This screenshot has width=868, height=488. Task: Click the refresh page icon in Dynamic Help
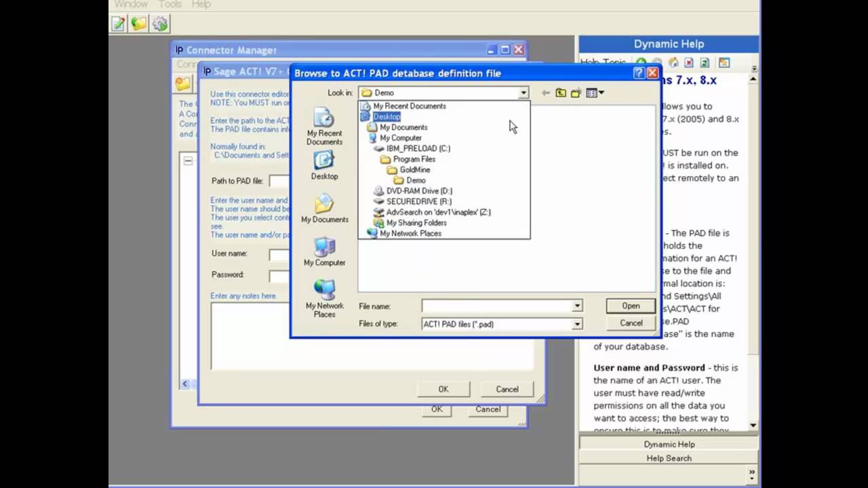click(x=705, y=62)
